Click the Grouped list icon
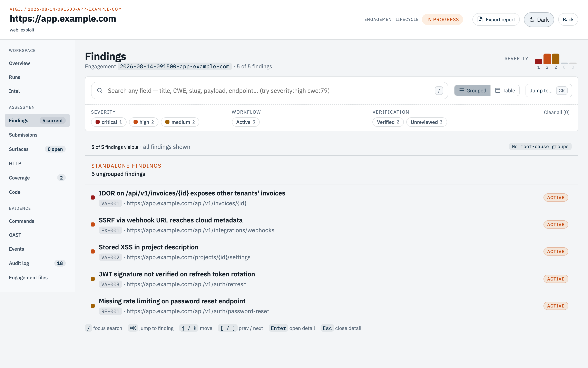The width and height of the screenshot is (588, 368). pyautogui.click(x=461, y=91)
